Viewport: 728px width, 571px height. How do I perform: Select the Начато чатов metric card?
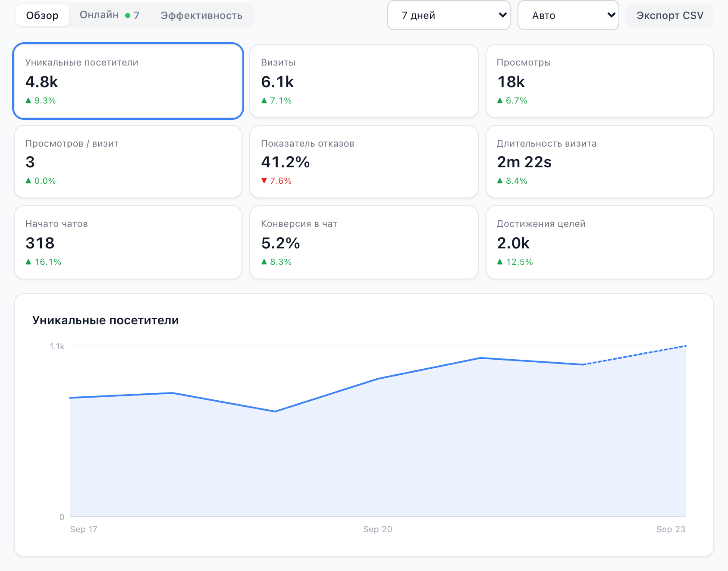(128, 242)
